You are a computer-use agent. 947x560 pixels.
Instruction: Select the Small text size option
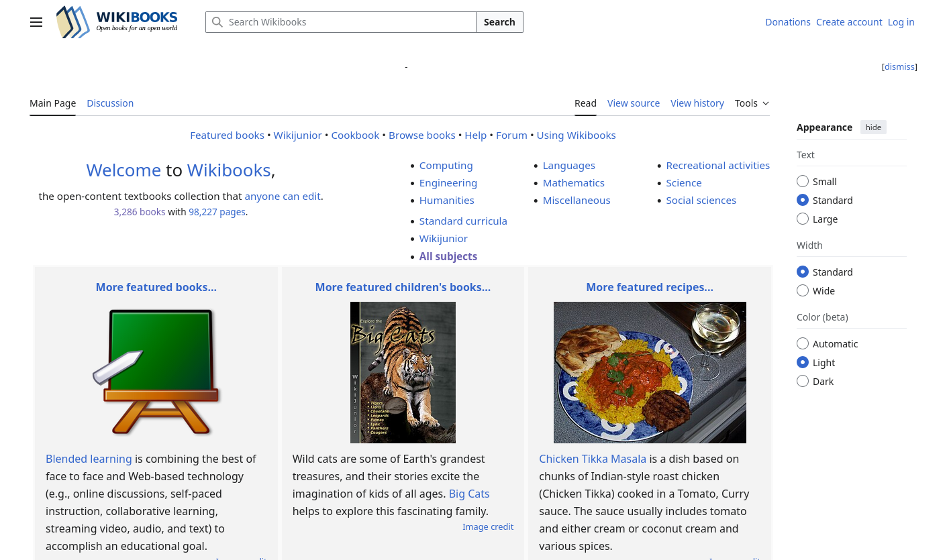[803, 182]
